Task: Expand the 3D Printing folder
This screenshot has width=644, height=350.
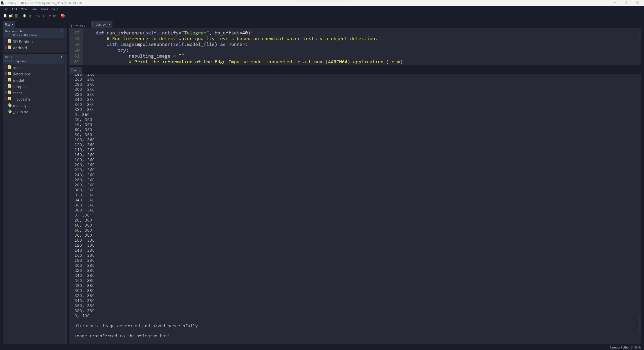Action: pyautogui.click(x=6, y=41)
